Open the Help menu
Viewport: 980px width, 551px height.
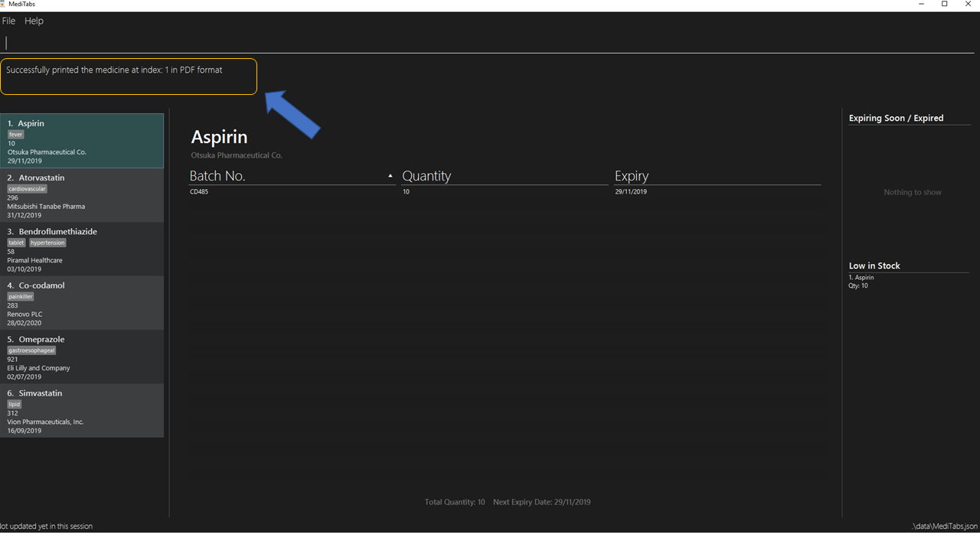click(34, 21)
